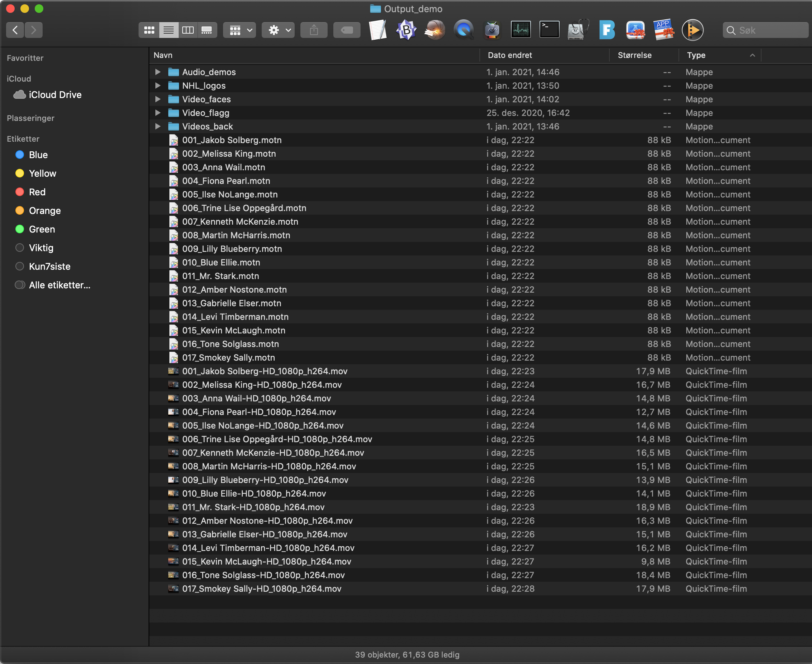Launch the App Wrapper icon in toolbar
The width and height of the screenshot is (812, 664).
pyautogui.click(x=664, y=30)
